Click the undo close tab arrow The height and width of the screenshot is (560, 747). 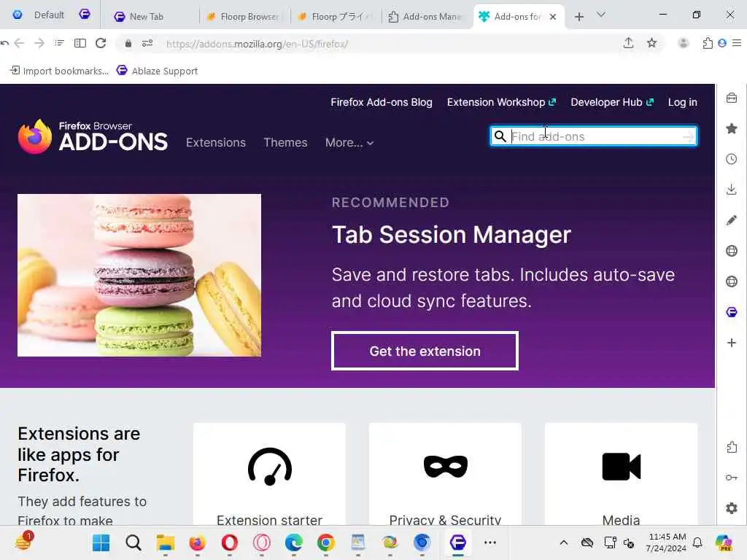5,43
